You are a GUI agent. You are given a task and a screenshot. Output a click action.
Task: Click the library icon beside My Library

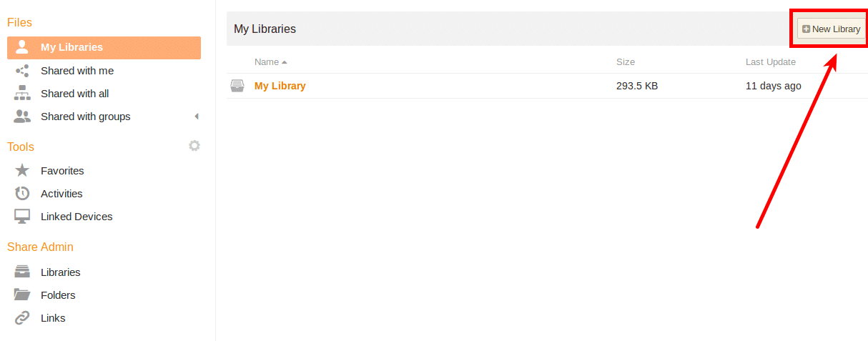point(237,86)
